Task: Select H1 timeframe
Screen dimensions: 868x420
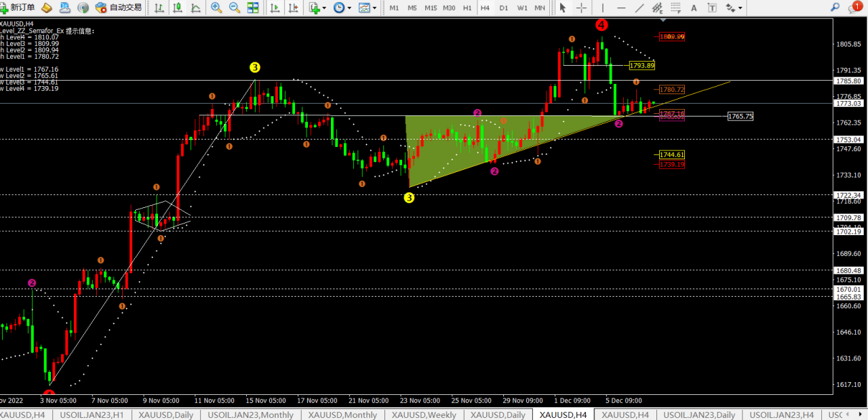Action: 467,8
